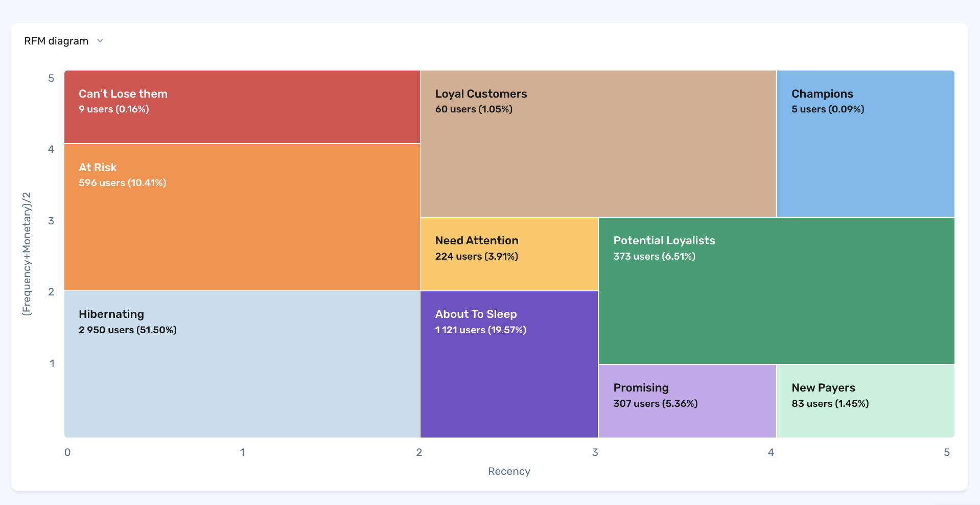The width and height of the screenshot is (980, 505).
Task: Click the Promising lavender segment
Action: (x=687, y=419)
